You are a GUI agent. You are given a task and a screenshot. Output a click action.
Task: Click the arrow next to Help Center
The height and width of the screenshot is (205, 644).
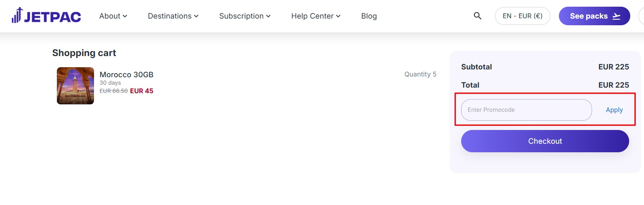[338, 16]
